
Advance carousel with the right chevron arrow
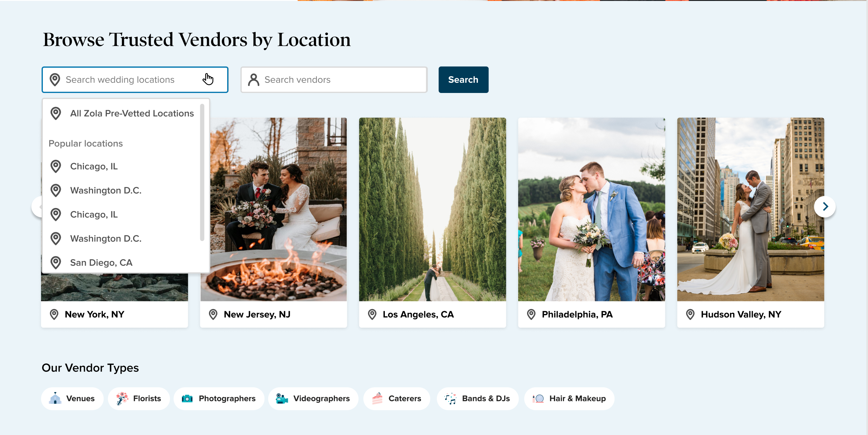[x=825, y=207]
